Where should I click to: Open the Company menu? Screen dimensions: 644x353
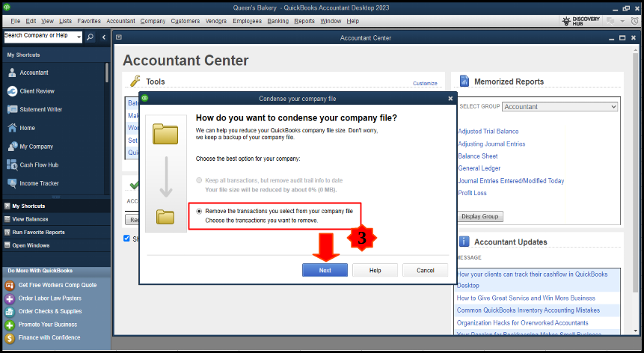[x=153, y=21]
